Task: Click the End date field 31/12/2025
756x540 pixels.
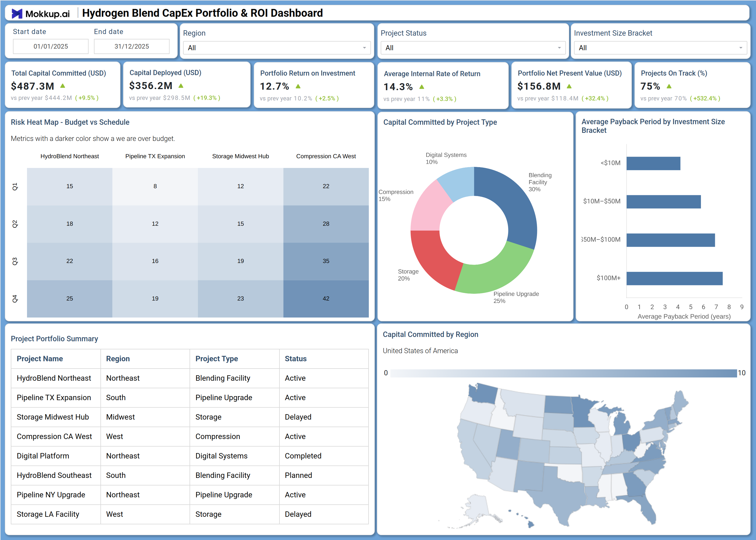Action: 132,46
